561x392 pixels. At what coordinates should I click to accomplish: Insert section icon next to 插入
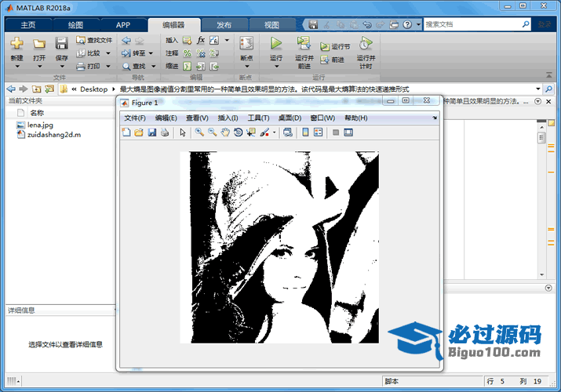click(x=187, y=41)
